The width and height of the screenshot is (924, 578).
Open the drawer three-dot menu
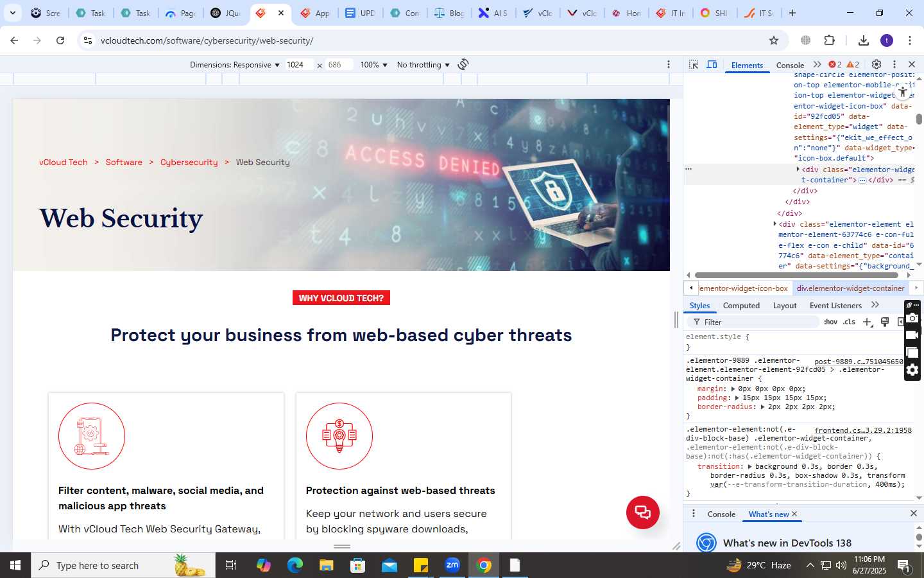[693, 514]
